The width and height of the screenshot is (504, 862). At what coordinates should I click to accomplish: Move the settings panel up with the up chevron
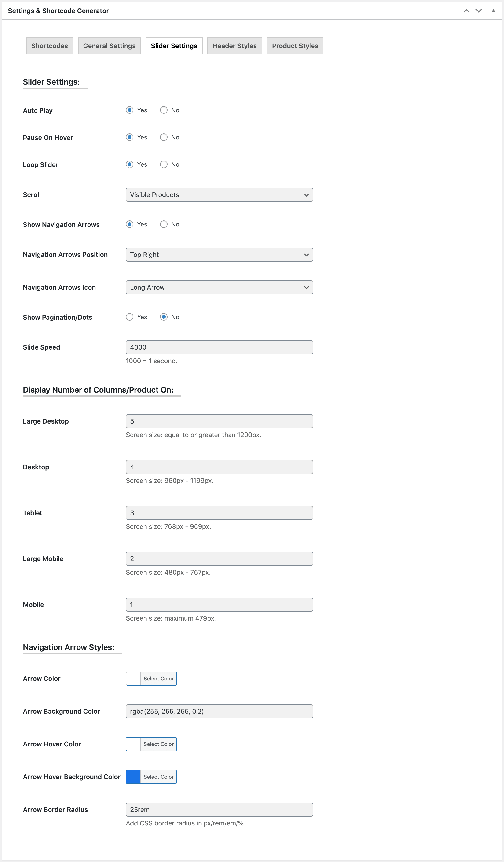click(x=466, y=11)
